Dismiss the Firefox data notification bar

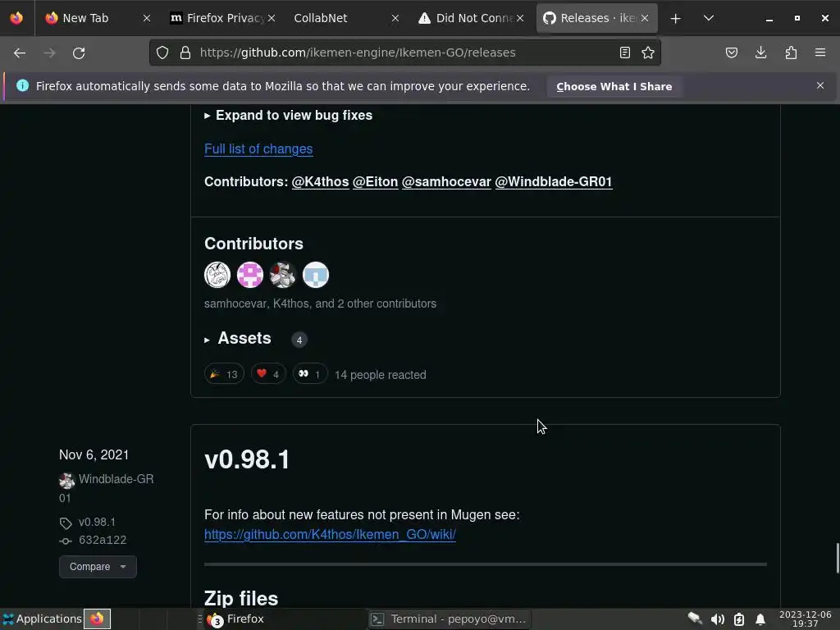tap(820, 85)
